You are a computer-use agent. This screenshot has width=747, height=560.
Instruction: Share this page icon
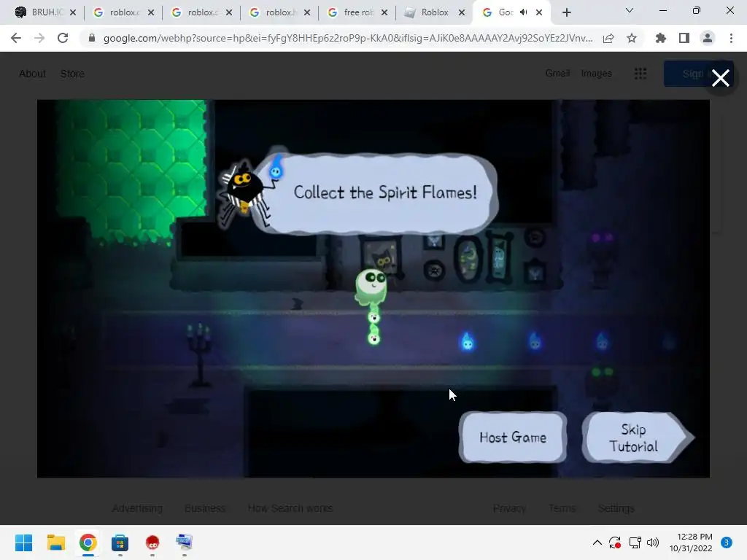(x=608, y=38)
